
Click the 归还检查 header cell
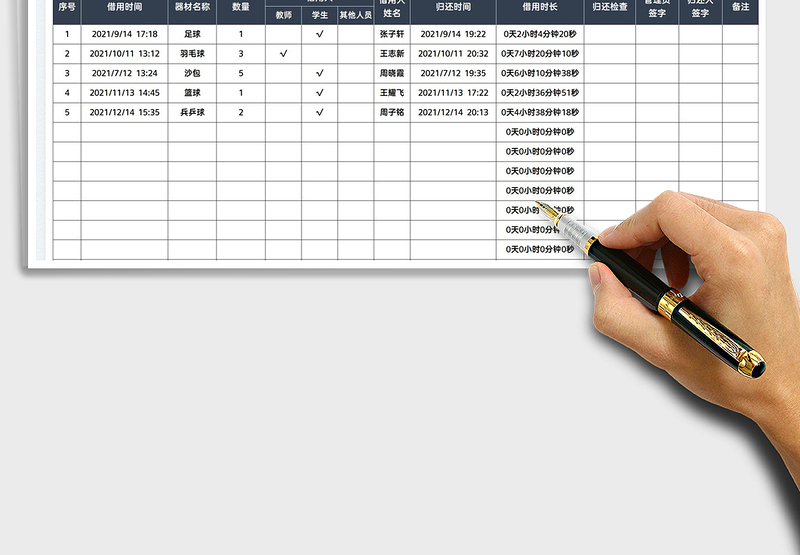pyautogui.click(x=610, y=7)
